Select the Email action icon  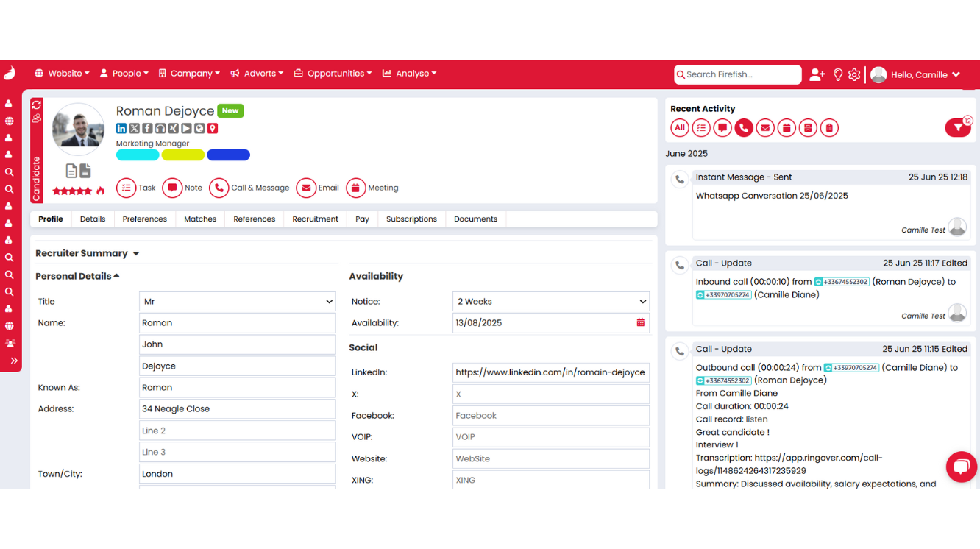pos(306,188)
